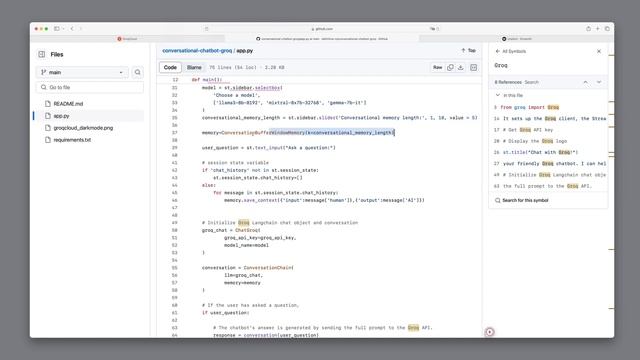This screenshot has width=640, height=360.
Task: Download the raw file icon
Action: click(460, 67)
